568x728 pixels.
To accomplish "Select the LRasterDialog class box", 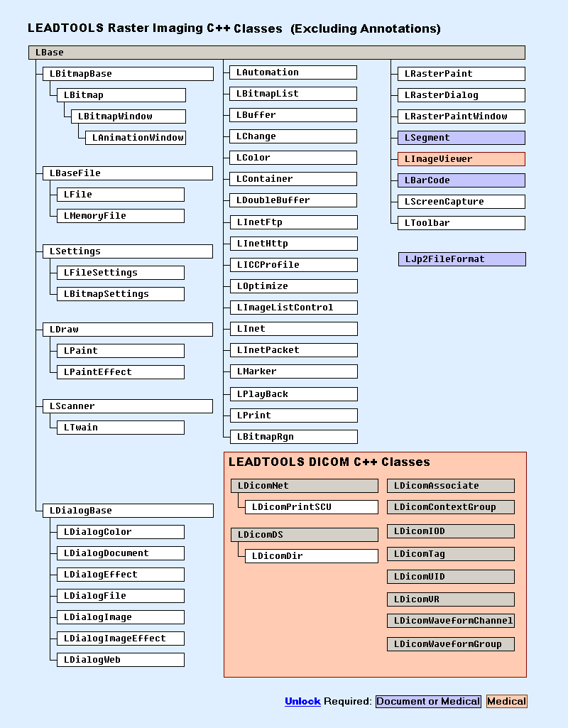I will coord(461,95).
